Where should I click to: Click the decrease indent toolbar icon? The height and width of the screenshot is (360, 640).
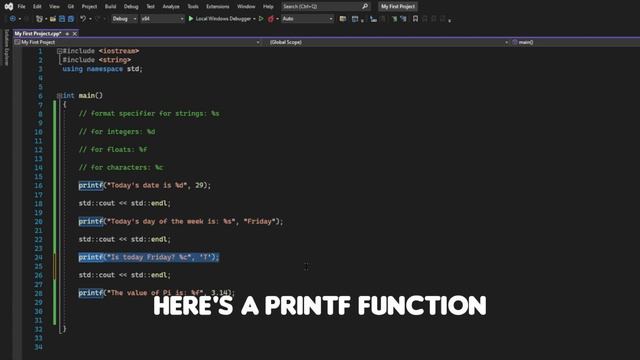(x=373, y=19)
